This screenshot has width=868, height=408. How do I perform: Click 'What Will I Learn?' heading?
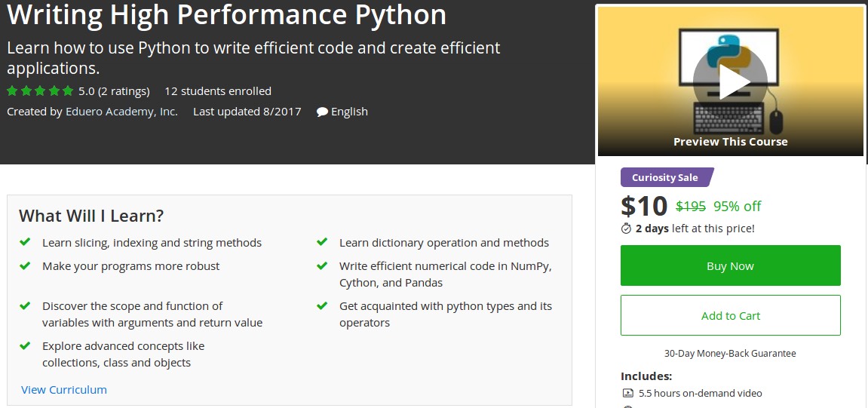pos(91,216)
